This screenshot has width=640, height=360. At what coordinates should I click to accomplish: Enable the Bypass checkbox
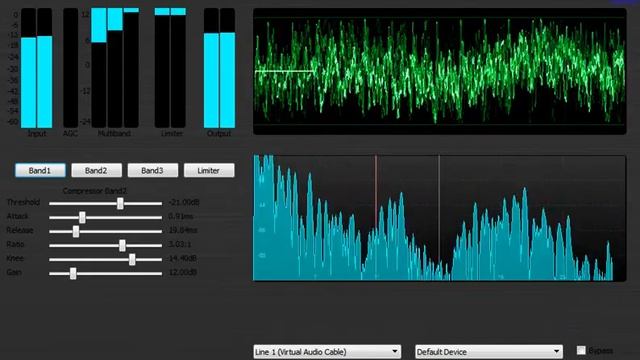click(581, 350)
